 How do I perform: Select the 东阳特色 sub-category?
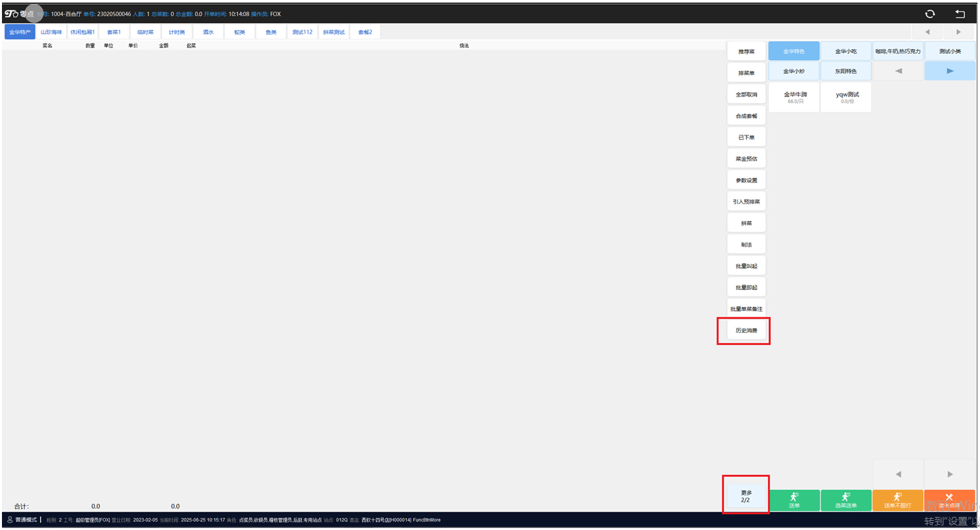(x=846, y=71)
